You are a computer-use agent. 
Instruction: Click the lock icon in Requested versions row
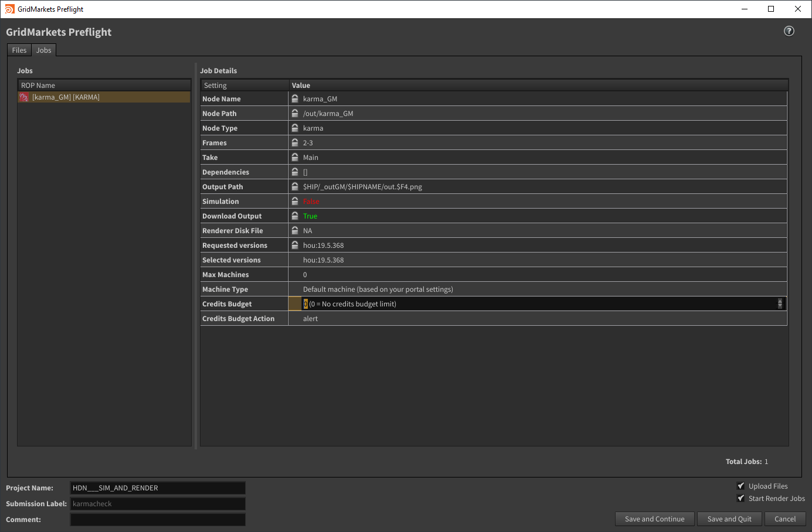(295, 245)
